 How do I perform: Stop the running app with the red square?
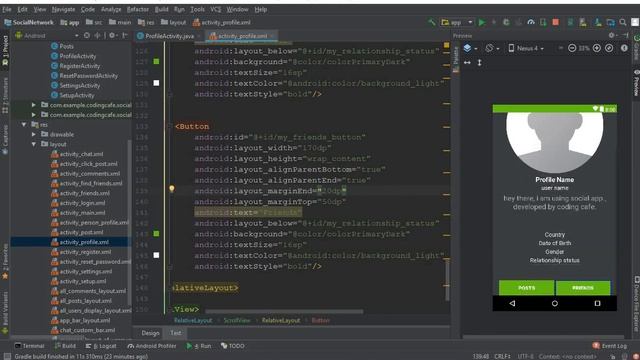click(556, 22)
